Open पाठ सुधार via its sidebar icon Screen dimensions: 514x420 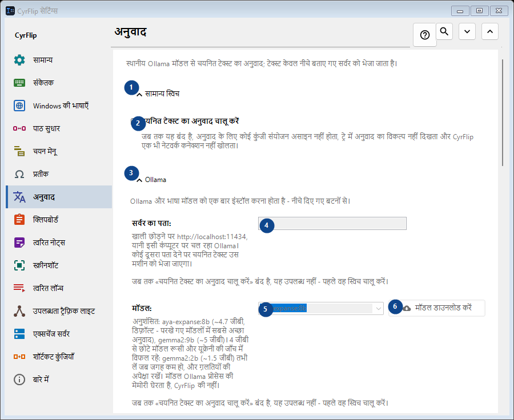click(19, 128)
